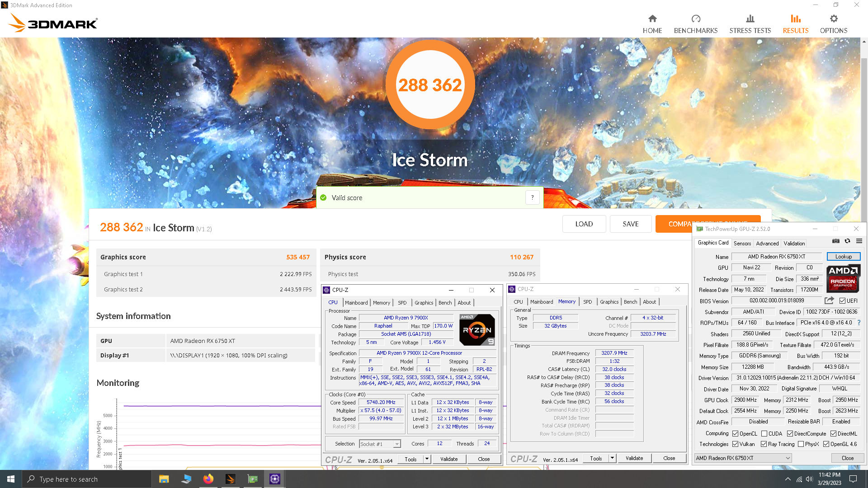Open the 3DMark taskbar icon
This screenshot has height=488, width=868.
click(230, 479)
